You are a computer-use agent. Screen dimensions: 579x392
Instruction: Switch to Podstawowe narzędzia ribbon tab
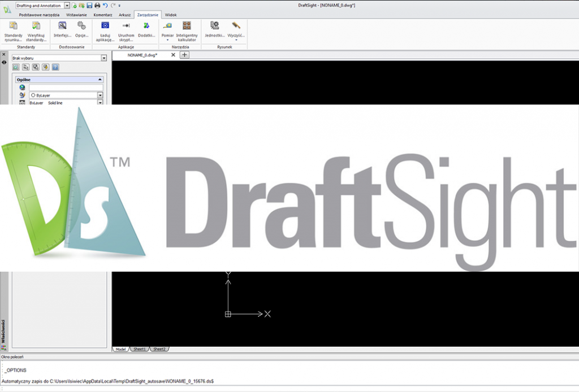pos(39,15)
